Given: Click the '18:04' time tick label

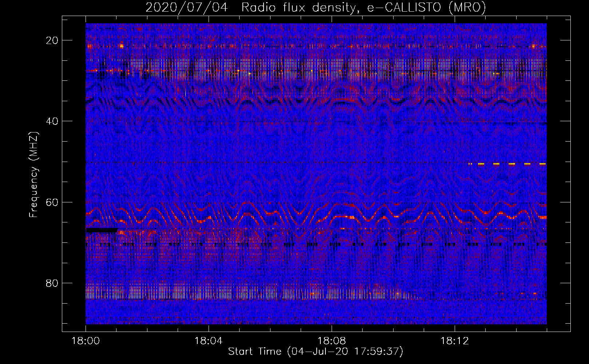Looking at the screenshot, I should (208, 341).
